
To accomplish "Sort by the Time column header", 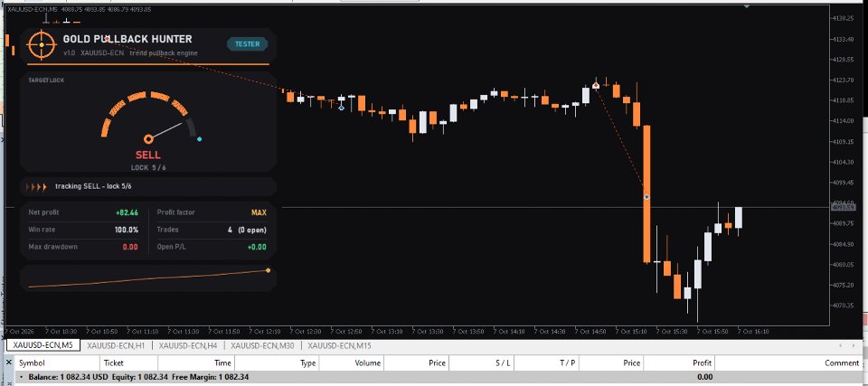I will tap(196, 362).
